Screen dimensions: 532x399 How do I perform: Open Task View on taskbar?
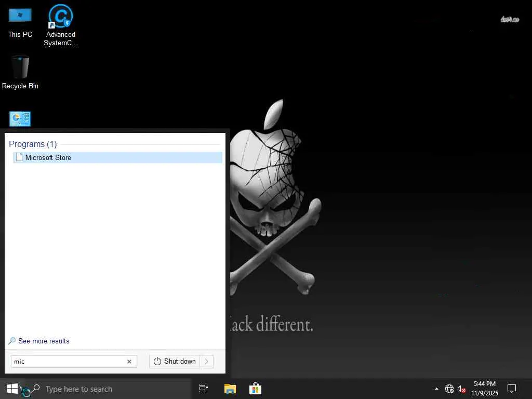click(204, 389)
